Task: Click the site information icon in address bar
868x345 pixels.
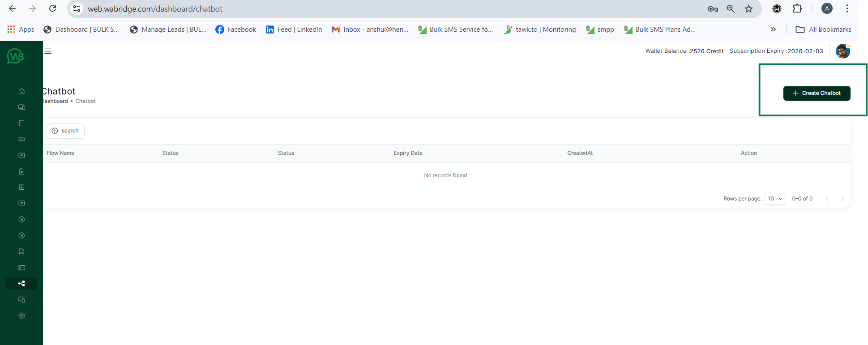Action: pyautogui.click(x=77, y=9)
